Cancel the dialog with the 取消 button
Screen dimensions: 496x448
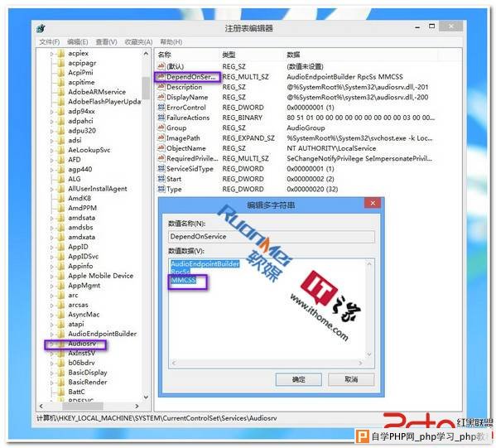(x=351, y=379)
